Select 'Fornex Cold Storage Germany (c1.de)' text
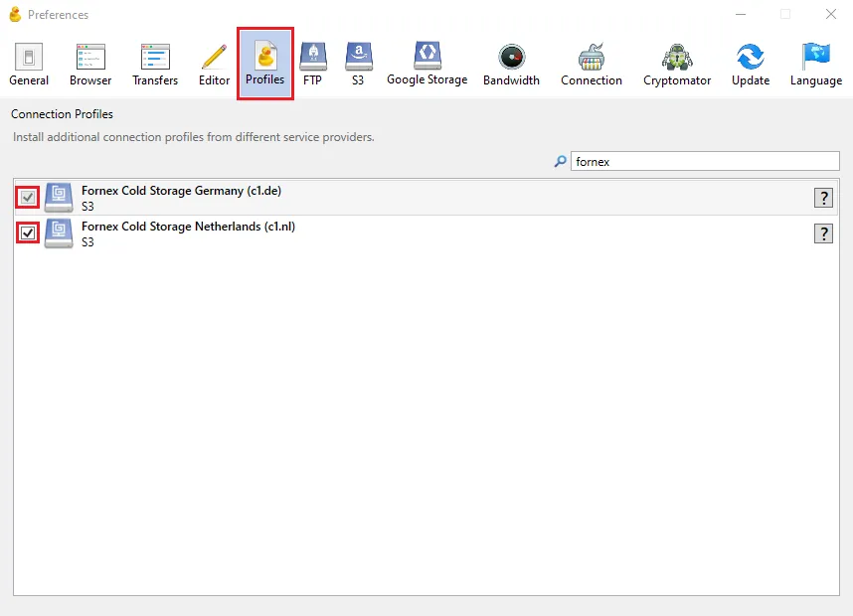 (x=181, y=191)
